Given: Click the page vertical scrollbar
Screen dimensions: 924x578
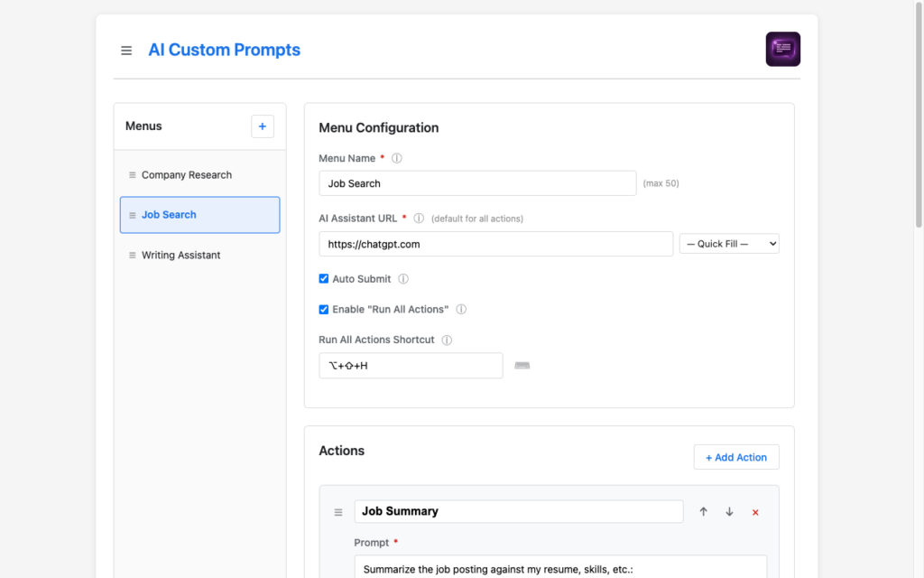Looking at the screenshot, I should pos(919,115).
